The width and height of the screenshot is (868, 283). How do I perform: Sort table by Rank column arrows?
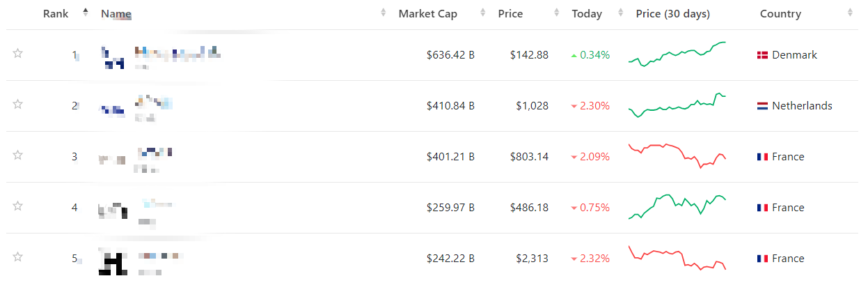(86, 13)
